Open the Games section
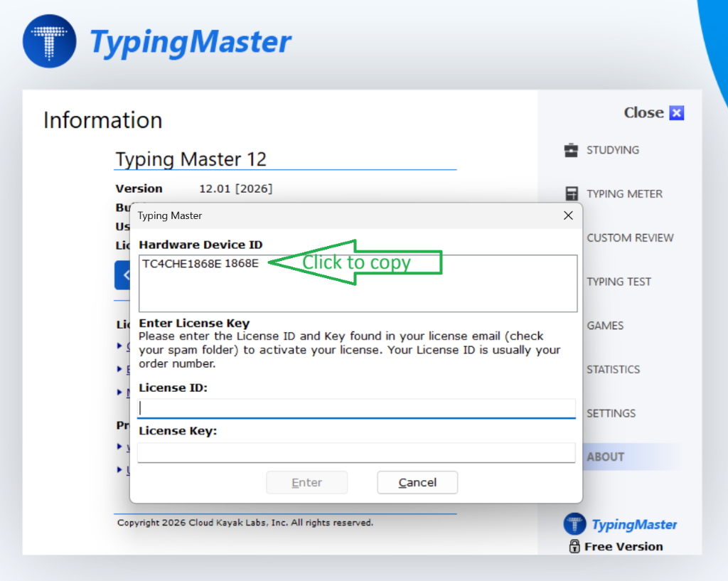Screen dimensions: 728x581 pyautogui.click(x=605, y=326)
